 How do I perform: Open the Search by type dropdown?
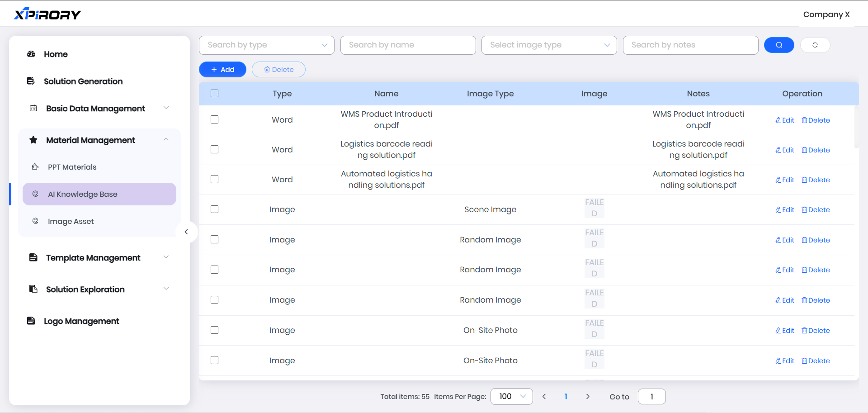tap(266, 45)
